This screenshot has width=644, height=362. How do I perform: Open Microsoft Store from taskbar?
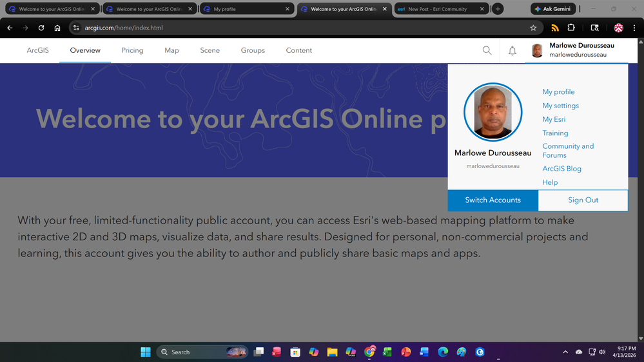295,352
